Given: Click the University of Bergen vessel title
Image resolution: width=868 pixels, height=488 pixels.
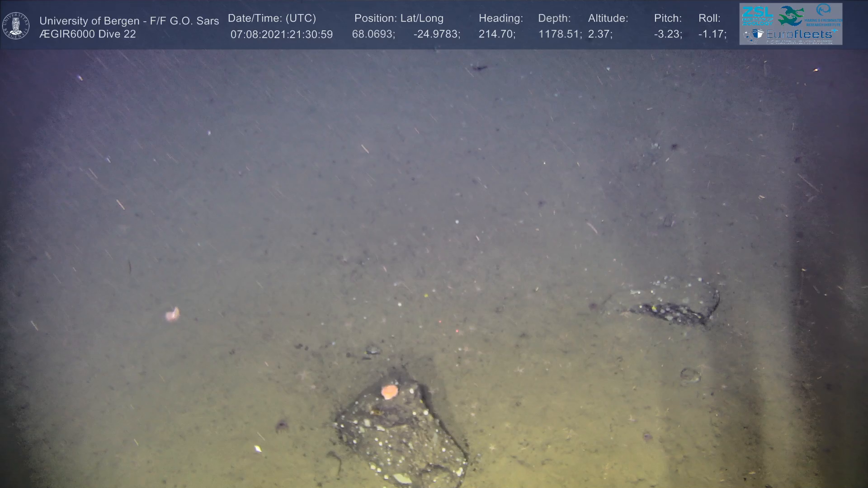Looking at the screenshot, I should point(129,21).
